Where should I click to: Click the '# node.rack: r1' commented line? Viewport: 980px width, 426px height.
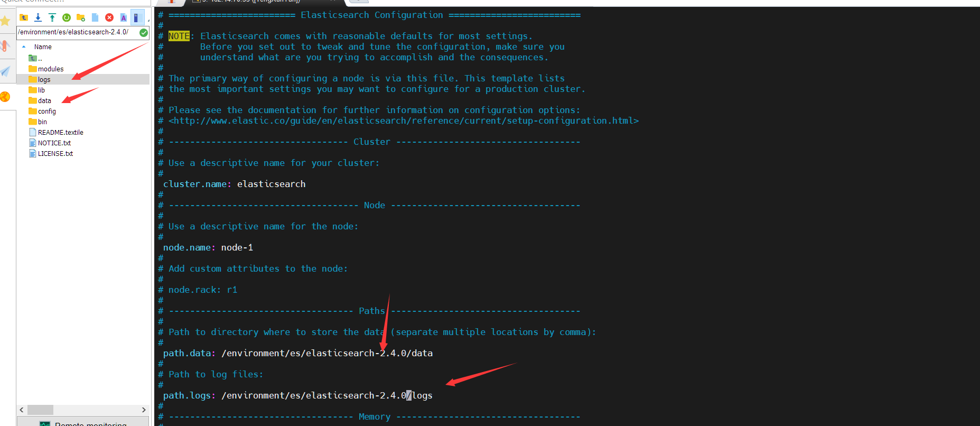coord(198,290)
